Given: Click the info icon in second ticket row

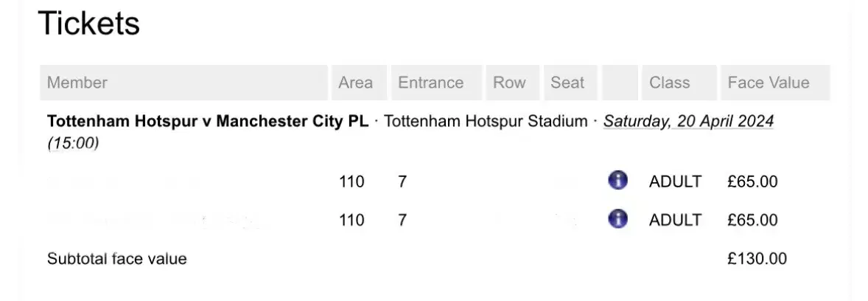Looking at the screenshot, I should 617,219.
